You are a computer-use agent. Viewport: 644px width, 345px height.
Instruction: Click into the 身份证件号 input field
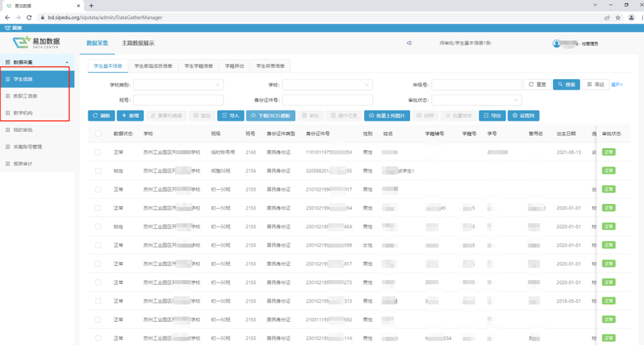[x=327, y=100]
